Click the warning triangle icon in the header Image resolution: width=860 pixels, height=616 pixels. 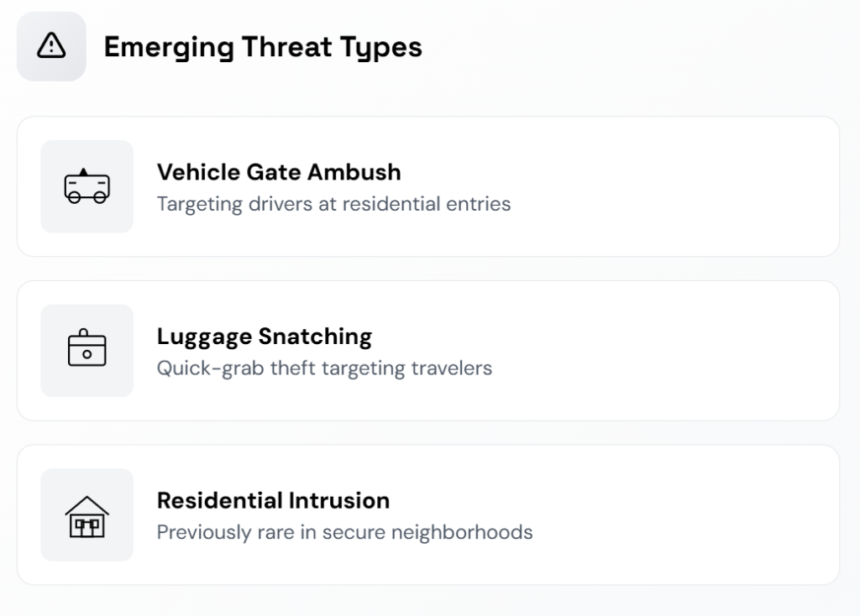(51, 46)
